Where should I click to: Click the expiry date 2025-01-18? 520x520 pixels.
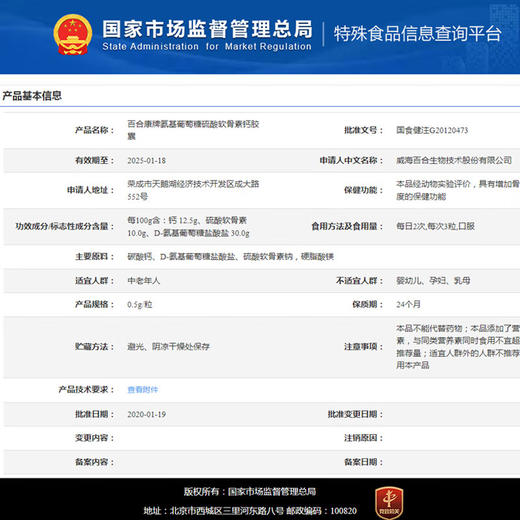click(x=146, y=161)
